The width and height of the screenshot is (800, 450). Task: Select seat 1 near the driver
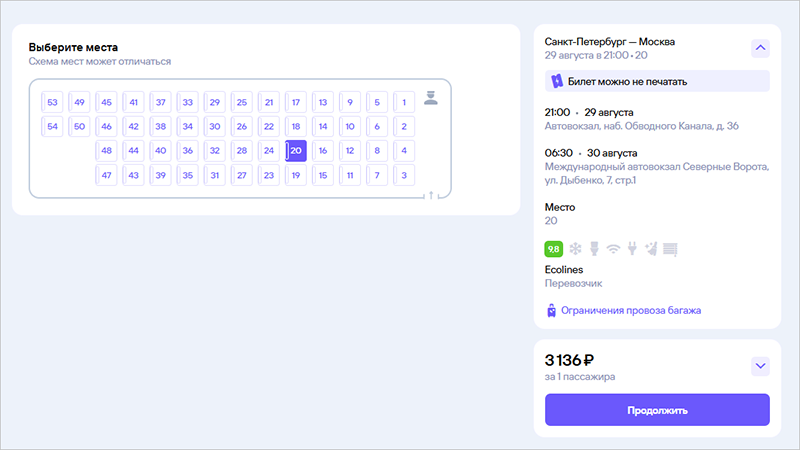[404, 102]
